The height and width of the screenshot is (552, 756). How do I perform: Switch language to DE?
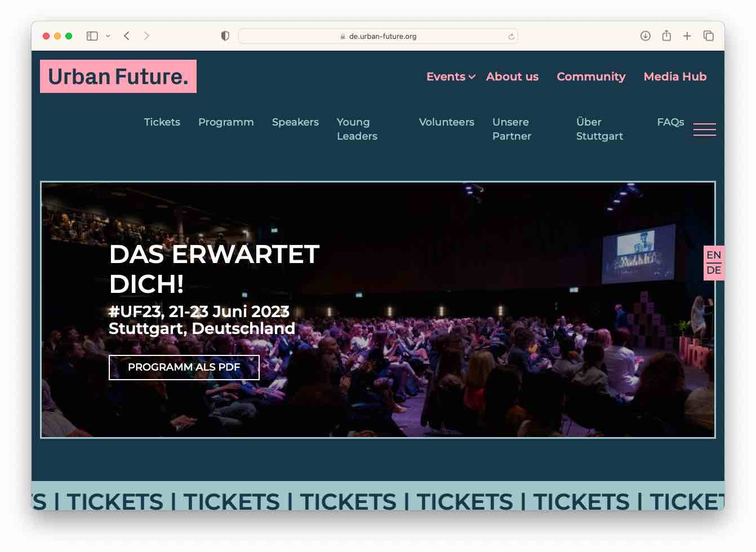point(714,270)
